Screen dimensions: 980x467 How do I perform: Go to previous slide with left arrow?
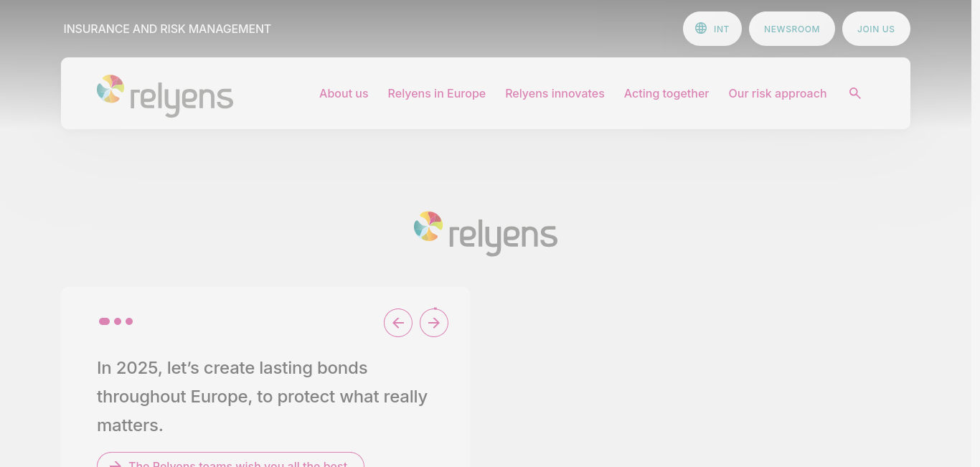click(398, 323)
